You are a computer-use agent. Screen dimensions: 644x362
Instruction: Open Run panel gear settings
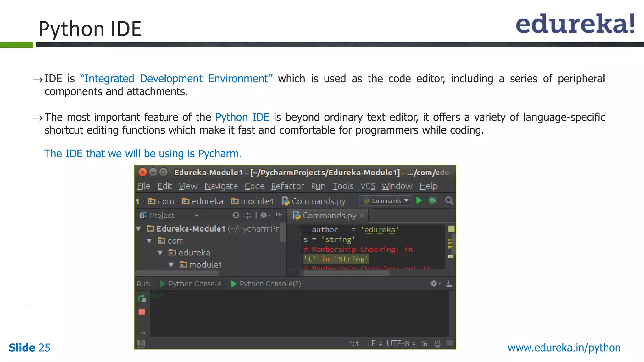pos(435,283)
